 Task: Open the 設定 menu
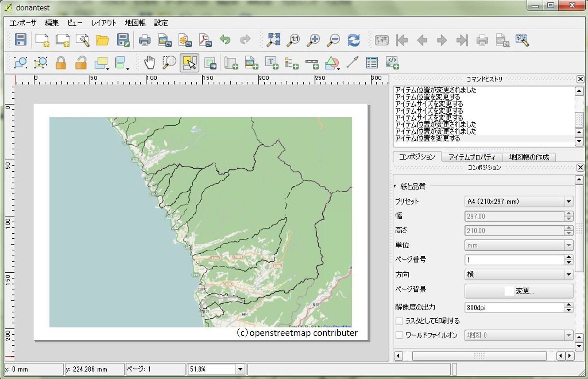coord(161,23)
